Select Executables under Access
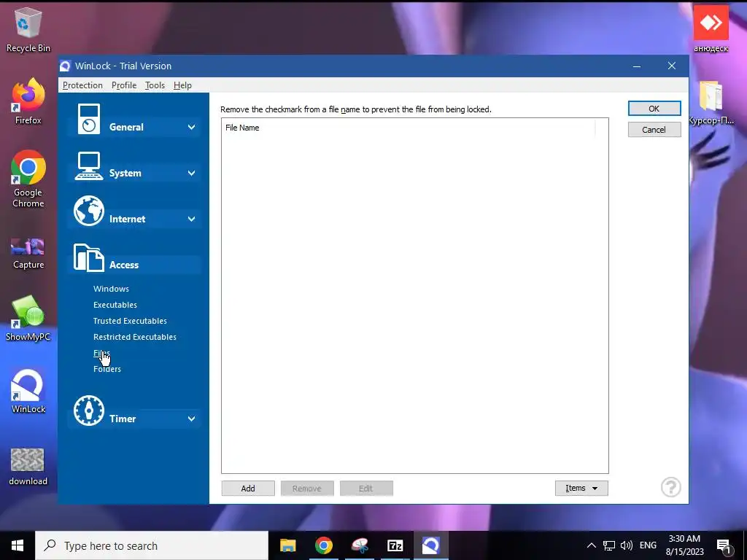Image resolution: width=747 pixels, height=560 pixels. [115, 305]
